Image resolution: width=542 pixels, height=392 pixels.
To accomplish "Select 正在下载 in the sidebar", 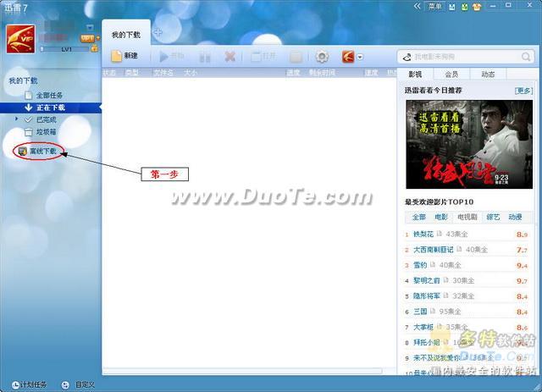I will (50, 108).
